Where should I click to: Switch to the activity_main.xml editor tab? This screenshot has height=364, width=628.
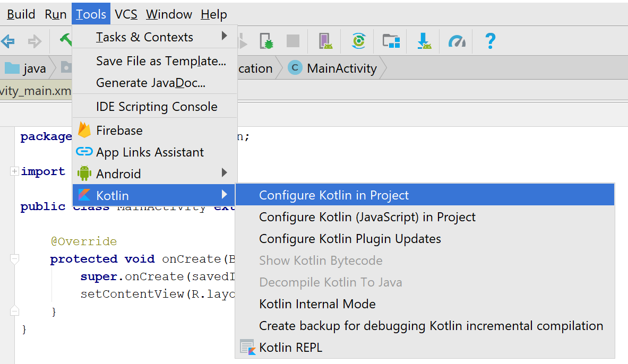(35, 91)
